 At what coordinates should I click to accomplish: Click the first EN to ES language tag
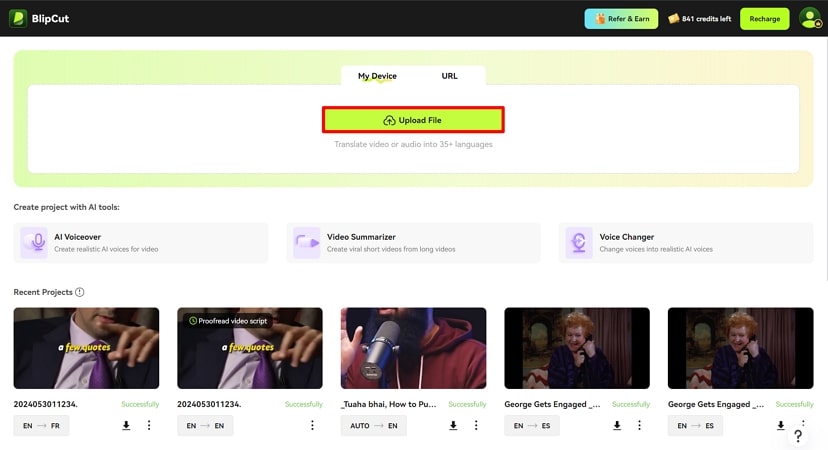(532, 426)
